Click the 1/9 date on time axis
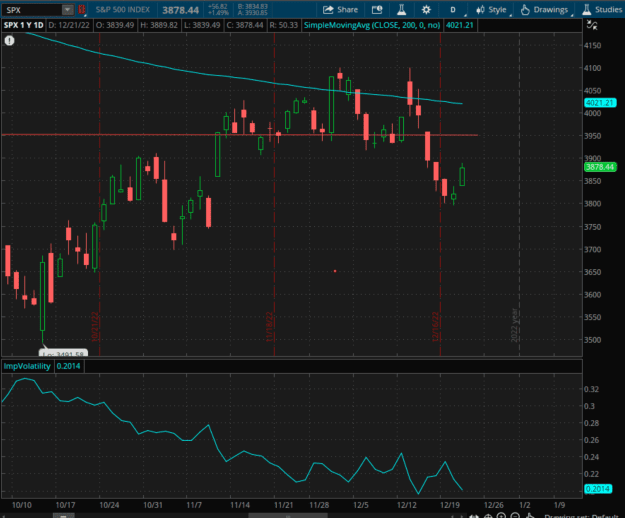 point(559,505)
